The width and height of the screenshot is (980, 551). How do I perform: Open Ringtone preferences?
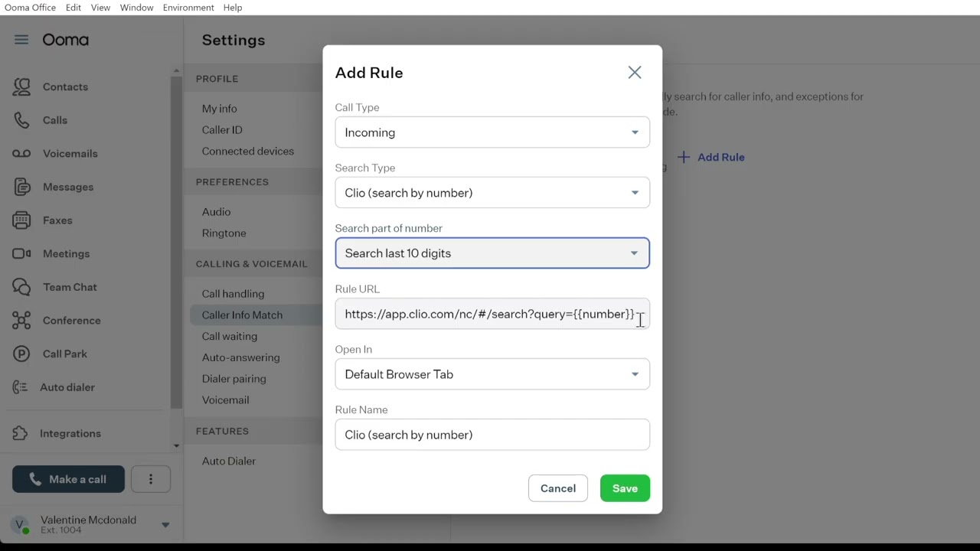(224, 233)
